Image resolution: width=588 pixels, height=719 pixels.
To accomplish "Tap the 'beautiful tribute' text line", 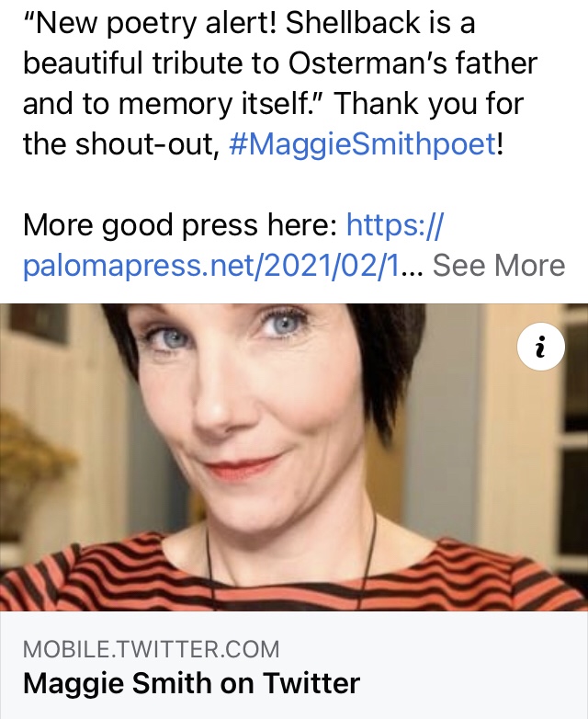I will click(133, 63).
